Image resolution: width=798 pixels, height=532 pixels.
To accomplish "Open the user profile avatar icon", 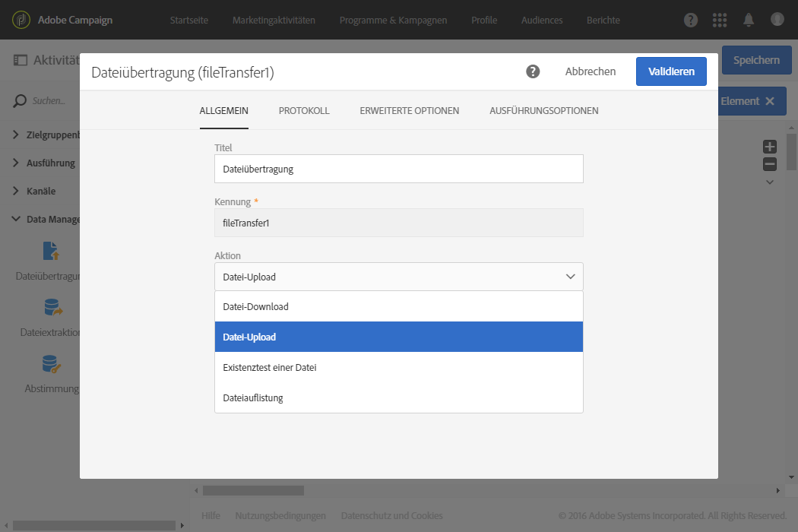I will 777,20.
